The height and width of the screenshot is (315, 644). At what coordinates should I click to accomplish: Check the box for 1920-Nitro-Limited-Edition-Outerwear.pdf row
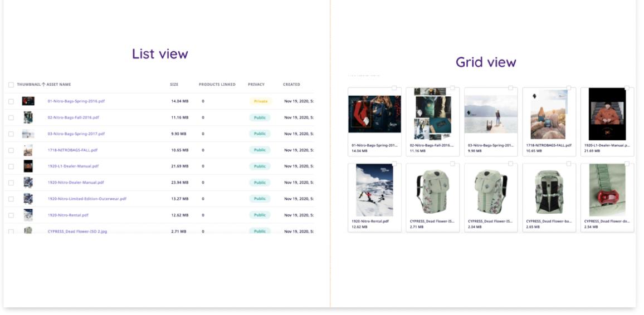tap(11, 199)
